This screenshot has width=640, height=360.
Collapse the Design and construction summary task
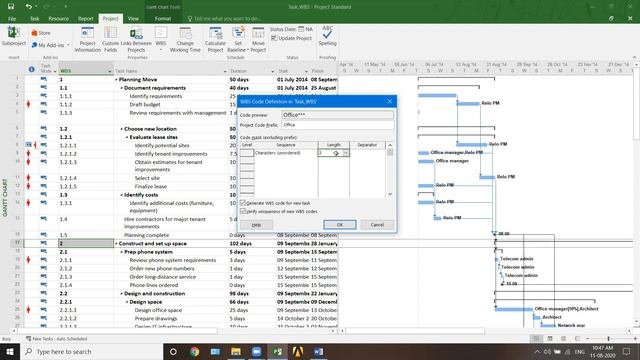(x=122, y=294)
